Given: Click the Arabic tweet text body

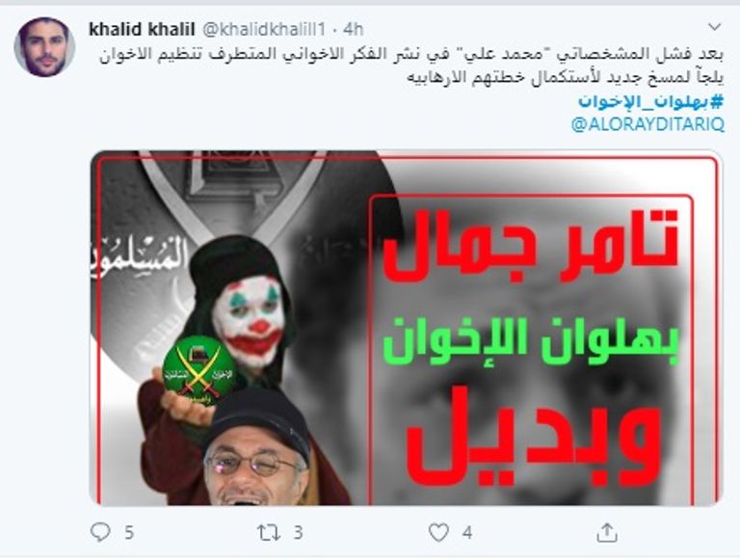Looking at the screenshot, I should click(x=411, y=66).
